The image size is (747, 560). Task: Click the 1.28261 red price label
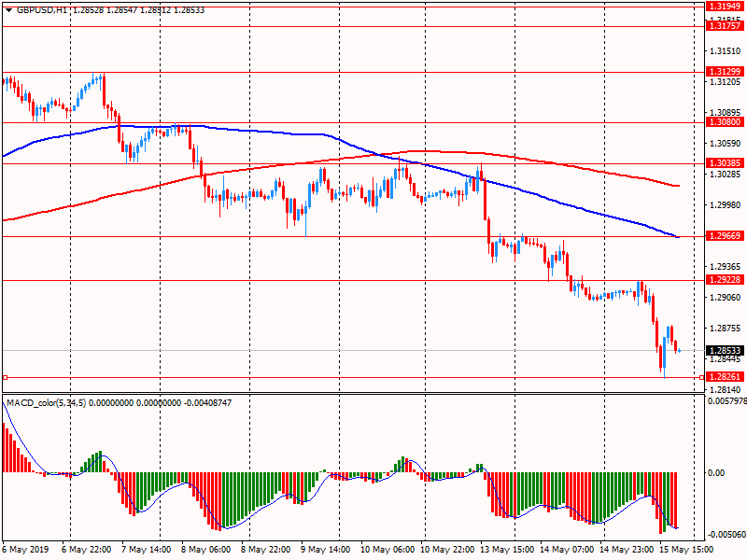725,378
